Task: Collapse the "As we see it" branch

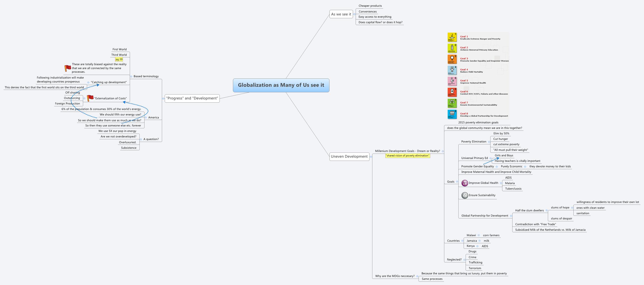Action: [x=354, y=14]
